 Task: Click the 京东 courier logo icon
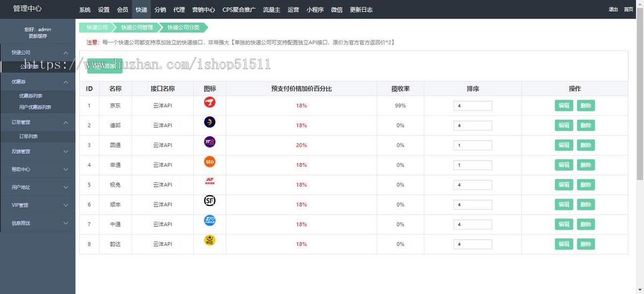point(210,102)
